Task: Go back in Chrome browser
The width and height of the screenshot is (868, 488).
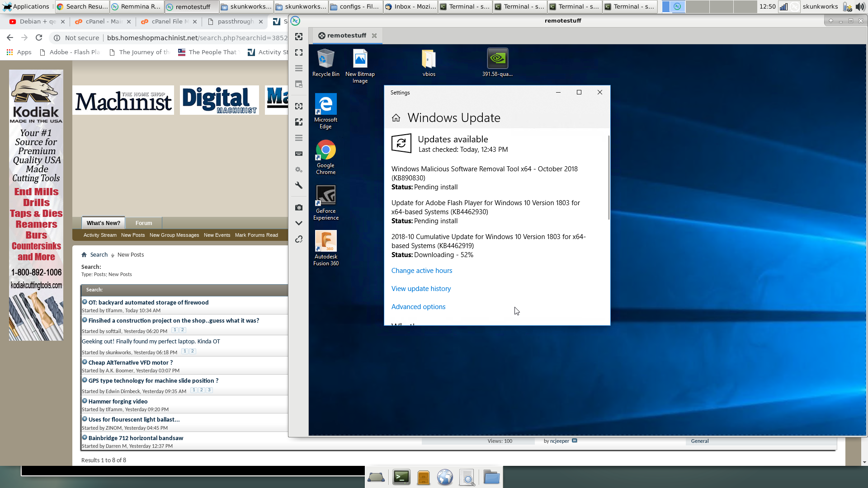Action: tap(10, 38)
